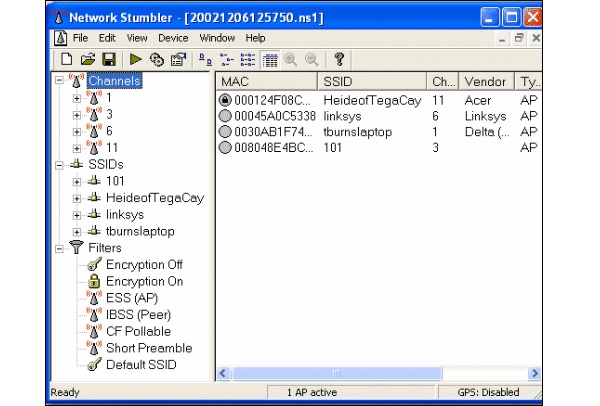Click the Auto-configure gears toolbar icon
Screen dimensions: 600x406
[157, 60]
